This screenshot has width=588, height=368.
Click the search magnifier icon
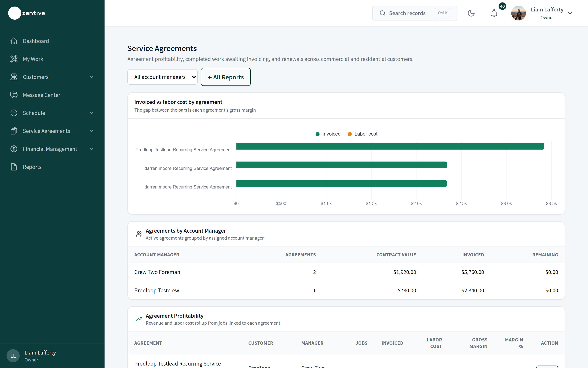coord(382,13)
